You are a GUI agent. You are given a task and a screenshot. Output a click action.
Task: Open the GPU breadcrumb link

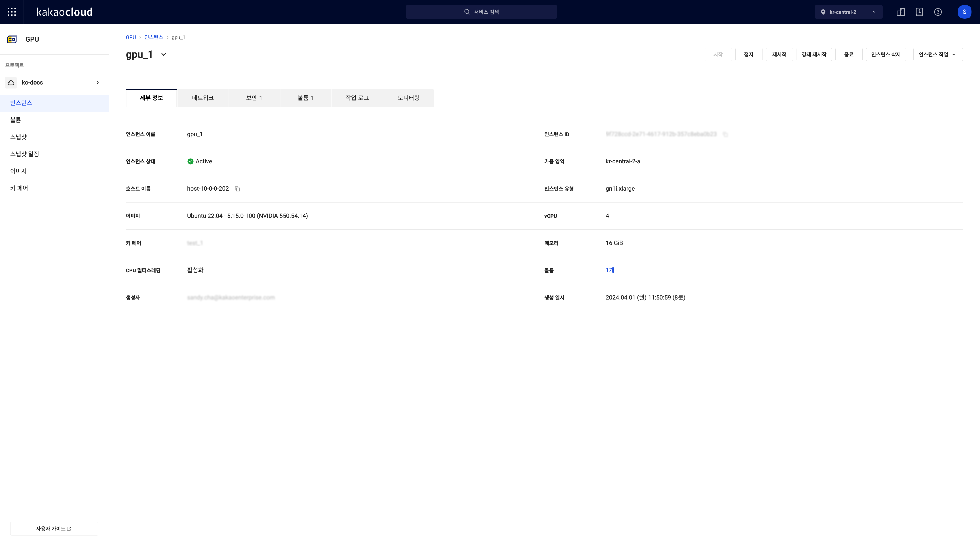[x=131, y=37]
